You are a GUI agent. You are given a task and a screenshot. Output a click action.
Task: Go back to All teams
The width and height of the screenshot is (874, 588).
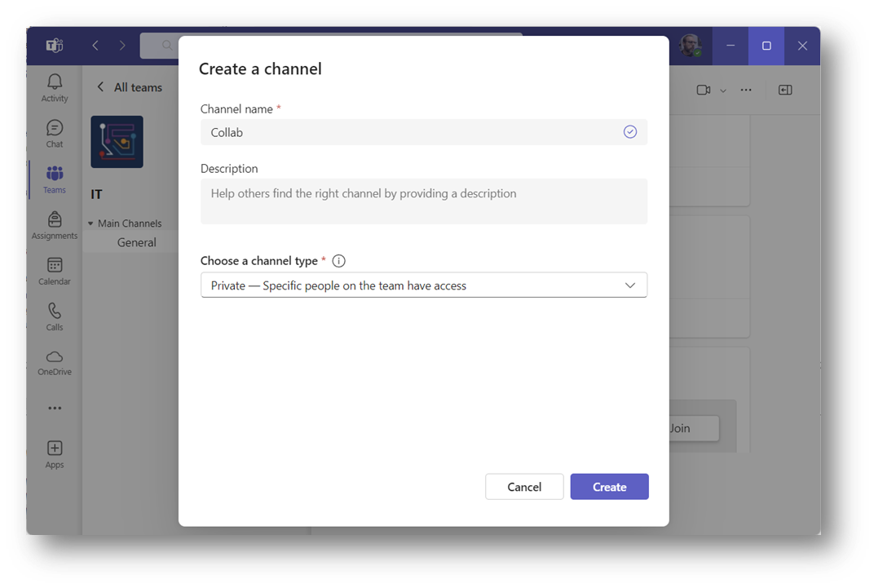click(x=130, y=87)
